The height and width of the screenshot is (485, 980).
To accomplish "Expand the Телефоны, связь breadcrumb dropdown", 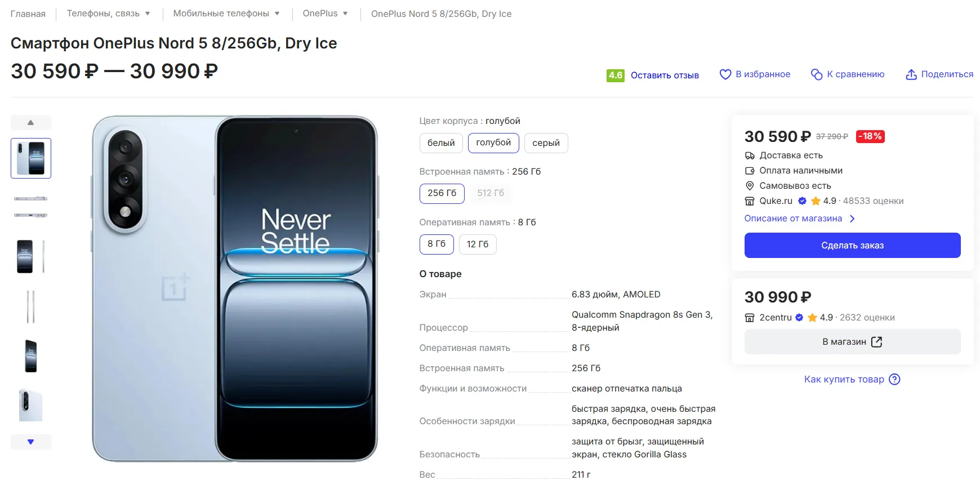I will click(148, 14).
